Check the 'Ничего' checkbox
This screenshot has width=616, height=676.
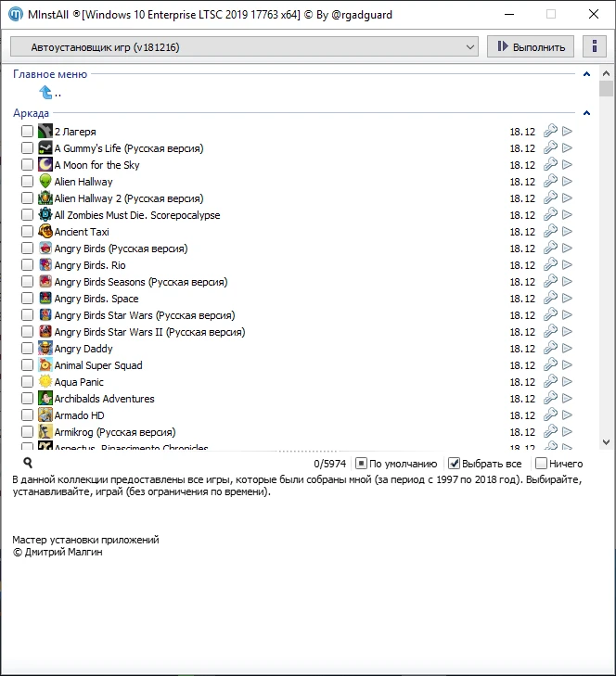(x=541, y=464)
